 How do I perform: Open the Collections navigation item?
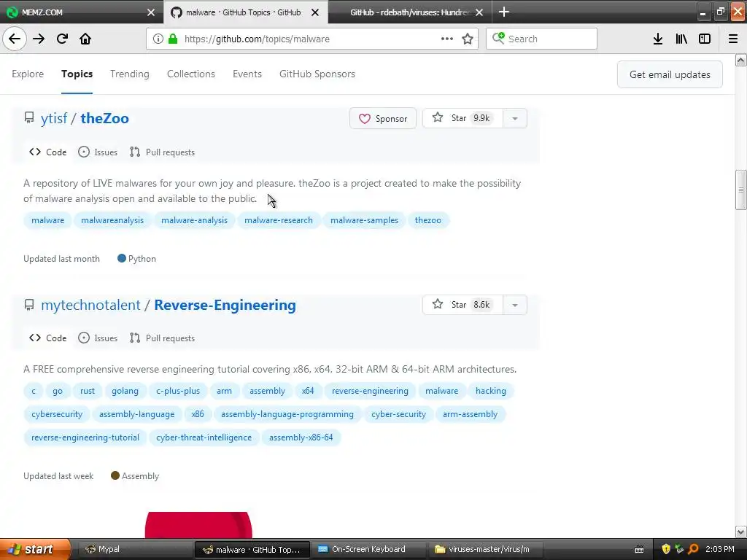(x=191, y=74)
